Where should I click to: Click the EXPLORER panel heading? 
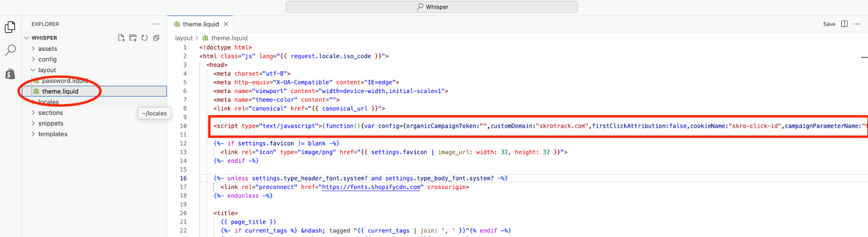(x=45, y=24)
